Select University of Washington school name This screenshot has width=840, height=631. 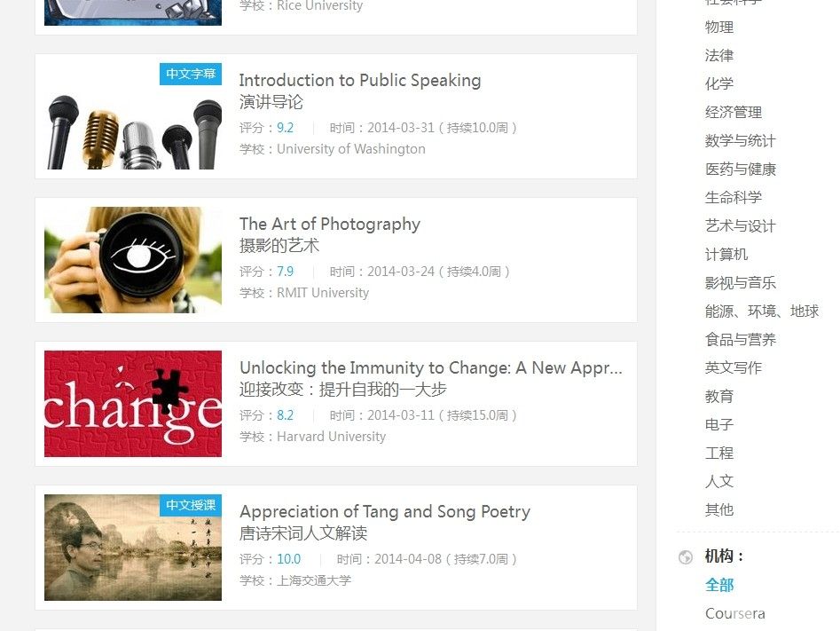click(x=351, y=149)
